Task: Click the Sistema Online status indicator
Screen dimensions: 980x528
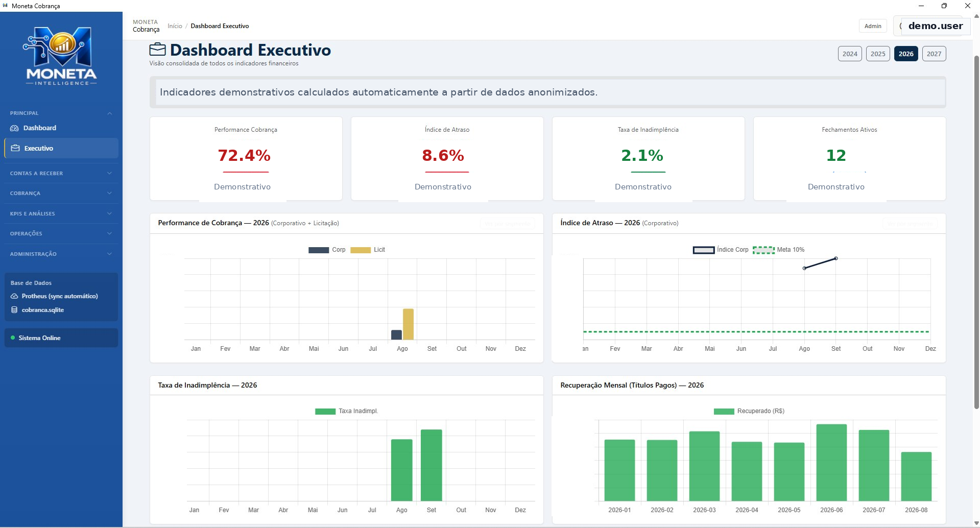Action: tap(61, 338)
